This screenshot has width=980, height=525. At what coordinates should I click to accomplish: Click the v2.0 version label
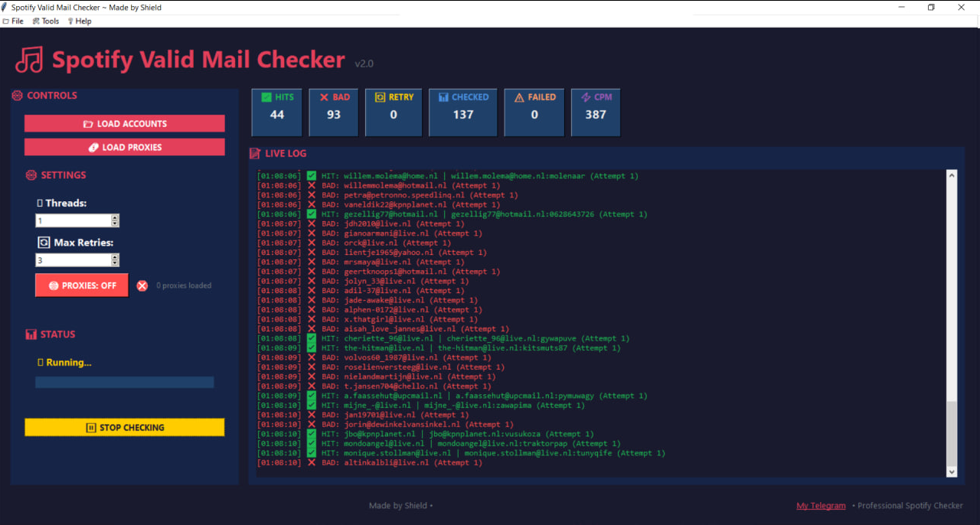(x=364, y=64)
